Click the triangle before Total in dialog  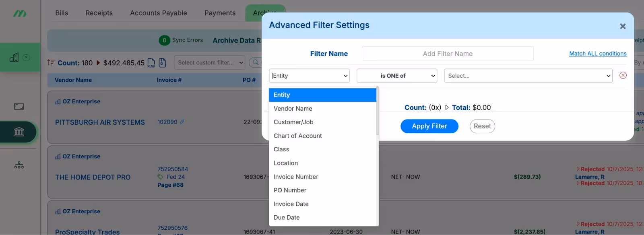447,107
